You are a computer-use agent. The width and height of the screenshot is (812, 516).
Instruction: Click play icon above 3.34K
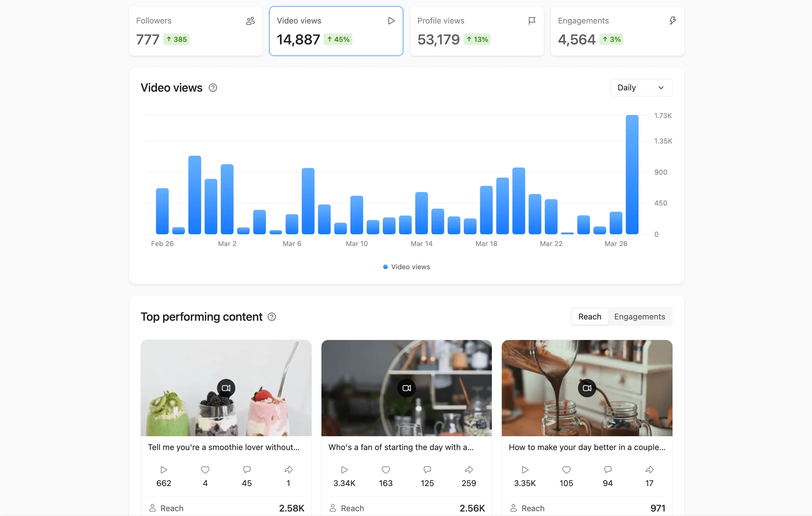pyautogui.click(x=344, y=470)
